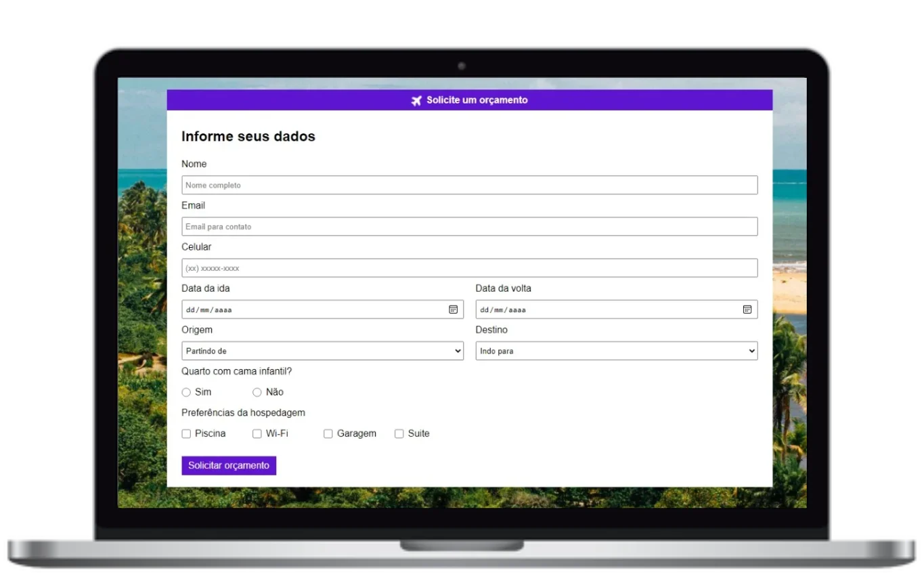Tick the Wi-Fi checkbox

click(x=257, y=433)
